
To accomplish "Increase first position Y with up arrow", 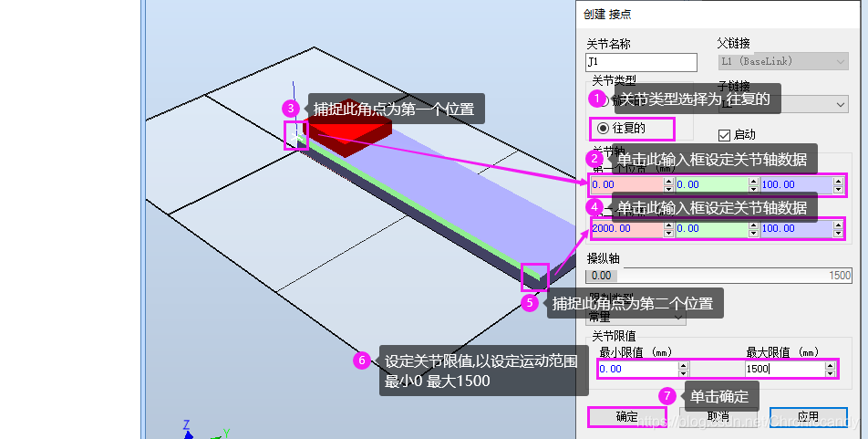I will (753, 181).
